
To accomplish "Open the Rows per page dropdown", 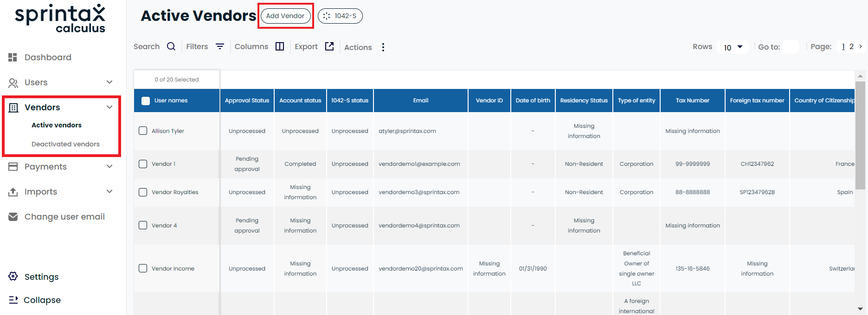I will (733, 47).
